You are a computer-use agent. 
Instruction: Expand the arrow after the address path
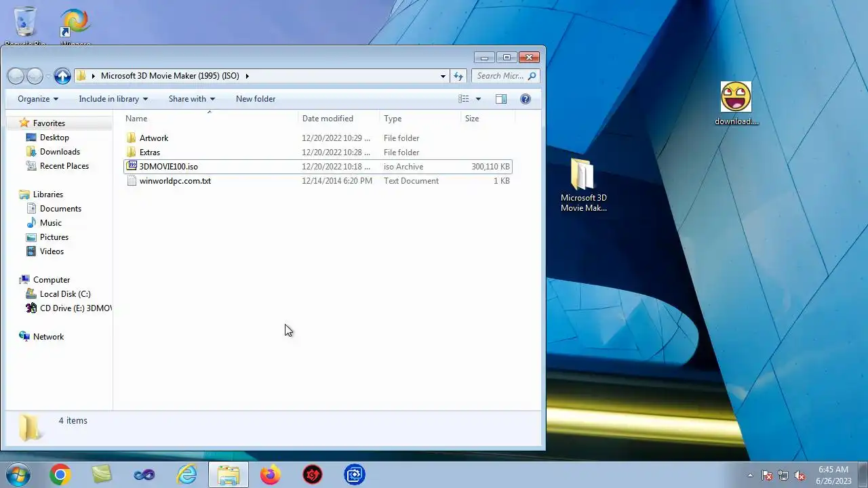coord(248,76)
